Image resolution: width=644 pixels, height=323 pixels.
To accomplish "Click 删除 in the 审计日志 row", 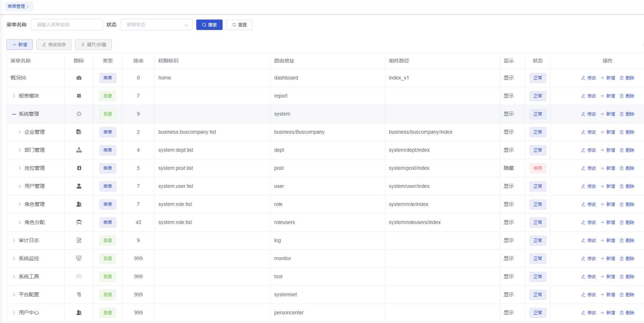I will pos(627,240).
